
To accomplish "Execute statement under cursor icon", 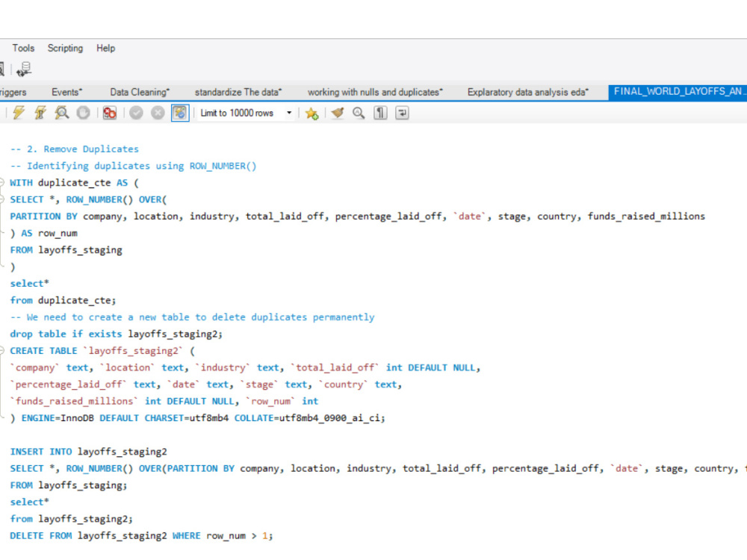I will pyautogui.click(x=40, y=113).
